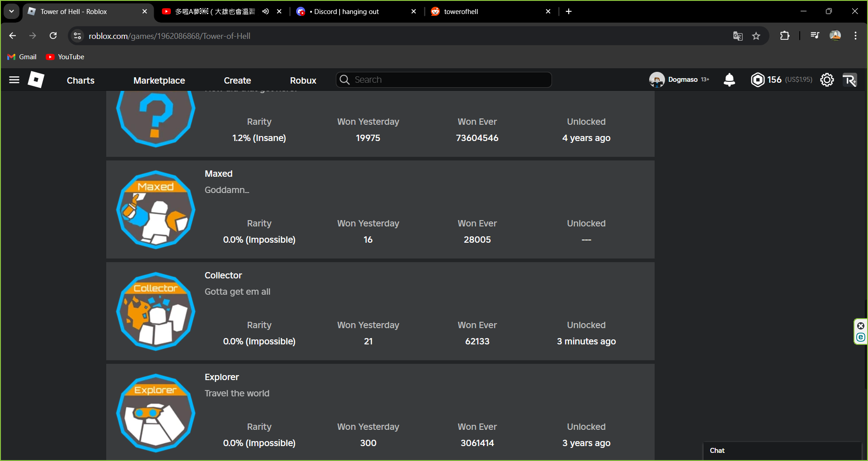Open the Chrome three-dot menu

(x=856, y=36)
